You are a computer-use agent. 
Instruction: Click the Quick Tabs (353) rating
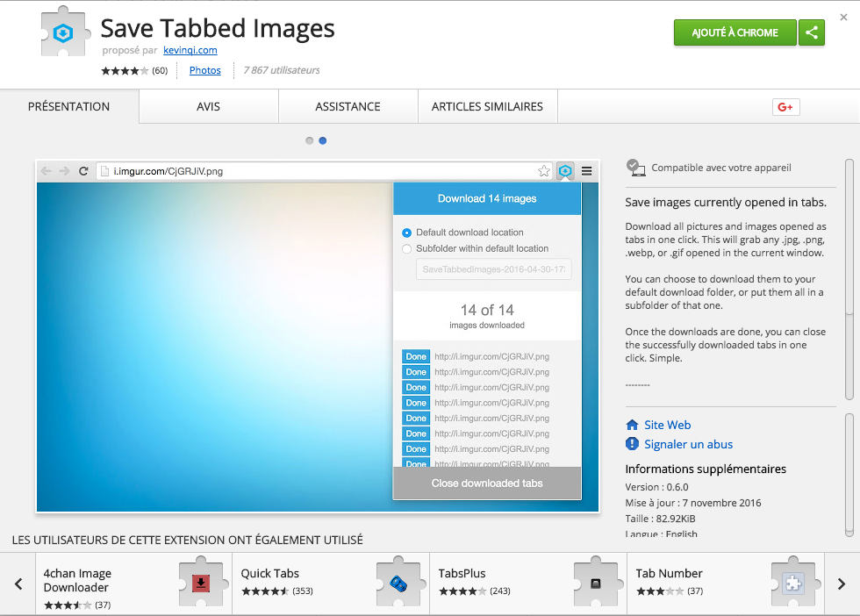pyautogui.click(x=277, y=591)
